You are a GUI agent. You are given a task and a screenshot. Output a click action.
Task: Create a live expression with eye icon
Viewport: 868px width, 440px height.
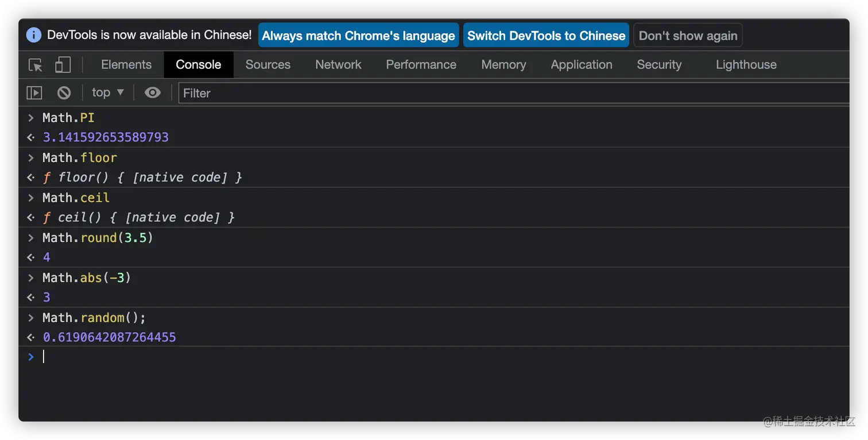click(152, 92)
